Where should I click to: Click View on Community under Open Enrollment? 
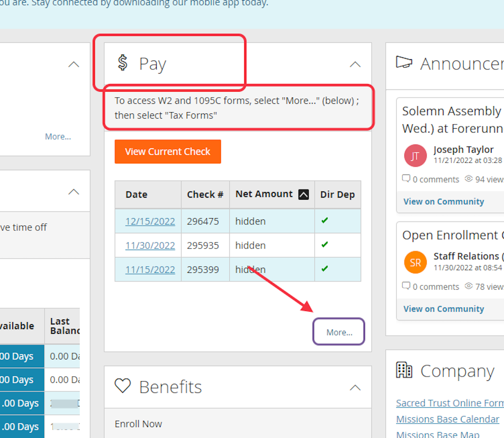click(x=444, y=309)
